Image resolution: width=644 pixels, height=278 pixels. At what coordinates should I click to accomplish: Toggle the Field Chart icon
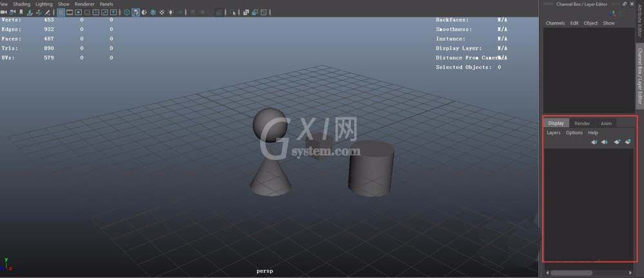point(96,12)
